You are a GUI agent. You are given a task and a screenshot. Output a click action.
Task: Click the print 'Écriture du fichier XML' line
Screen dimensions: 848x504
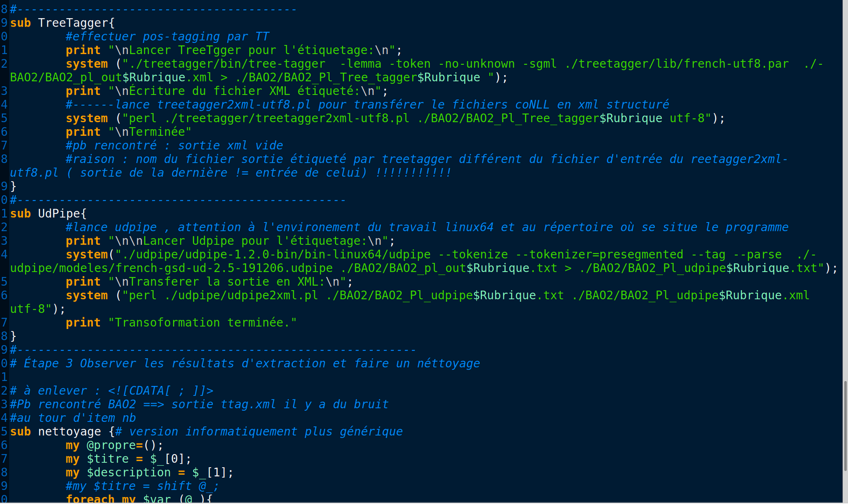click(x=227, y=91)
